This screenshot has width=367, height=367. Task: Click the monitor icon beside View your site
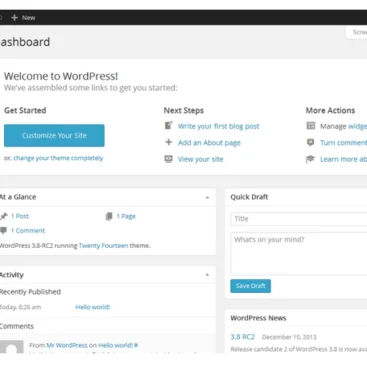click(169, 159)
